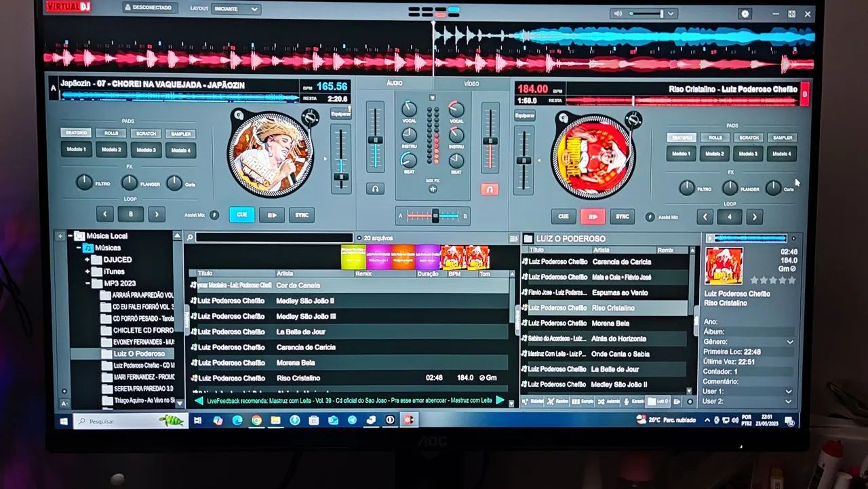Expand the iTunes folder

(87, 271)
